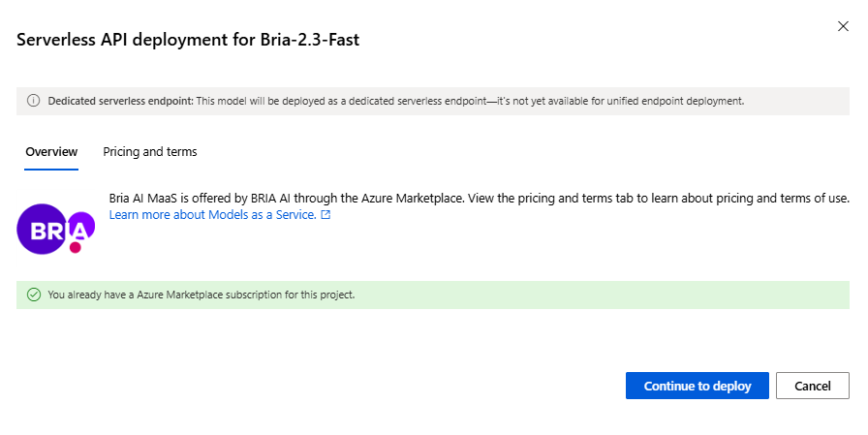Close the serverless deployment dialog
This screenshot has width=868, height=435.
[x=843, y=26]
